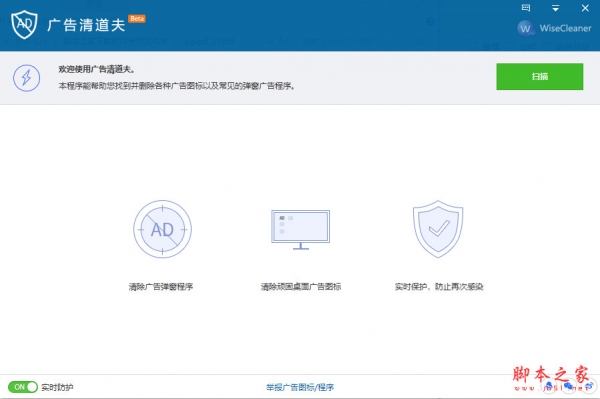
Task: Open the 举报广告图标/程序 report link
Action: click(x=300, y=387)
